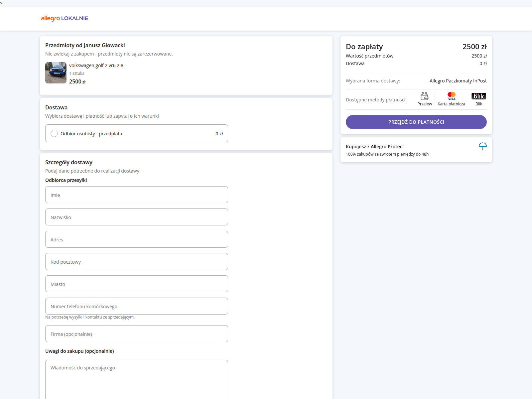Image resolution: width=532 pixels, height=399 pixels.
Task: Click into the Adres field
Action: tap(136, 239)
